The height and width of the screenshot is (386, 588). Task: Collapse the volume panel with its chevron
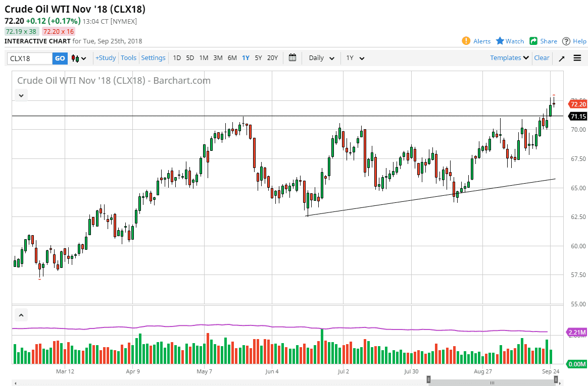click(x=21, y=314)
